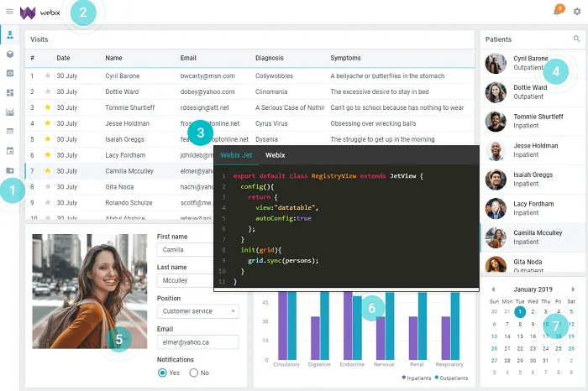This screenshot has height=391, width=588.
Task: Select the Yes notifications radio button
Action: coord(162,373)
